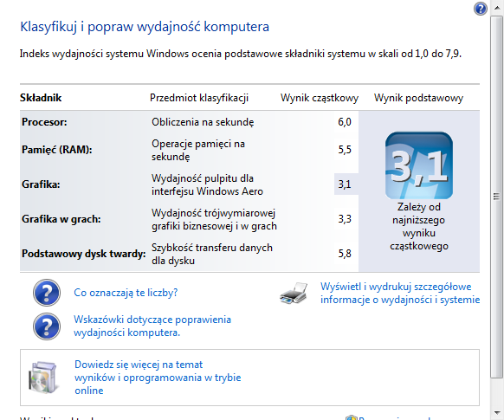Click the processor subscore 6,0
The image size is (504, 420).
(345, 122)
